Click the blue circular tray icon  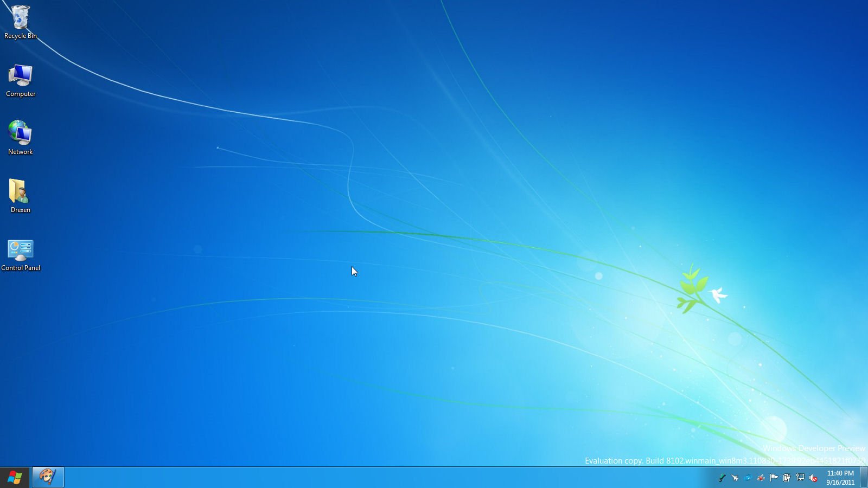click(748, 478)
